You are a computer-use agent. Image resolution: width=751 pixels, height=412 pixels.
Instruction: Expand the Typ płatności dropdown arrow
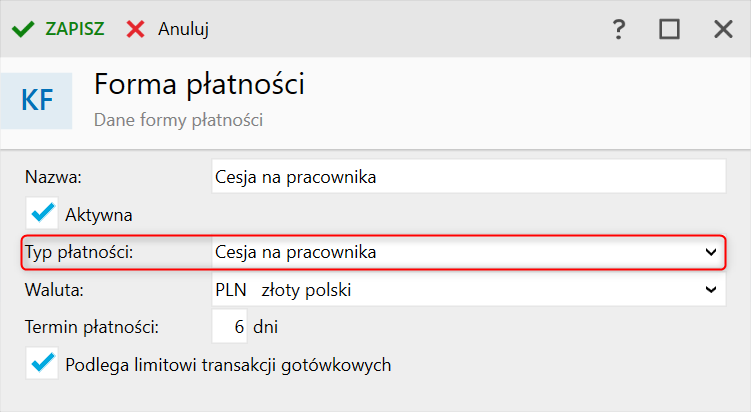[711, 252]
